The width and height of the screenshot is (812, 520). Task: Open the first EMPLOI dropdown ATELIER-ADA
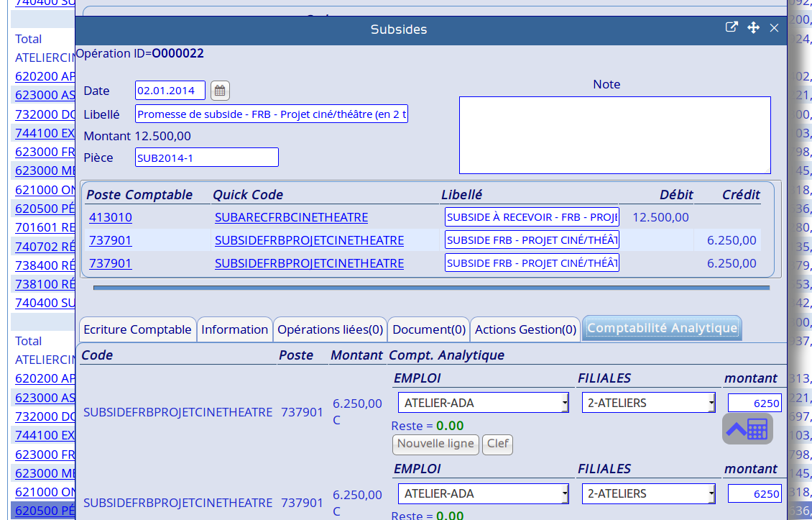(x=483, y=403)
